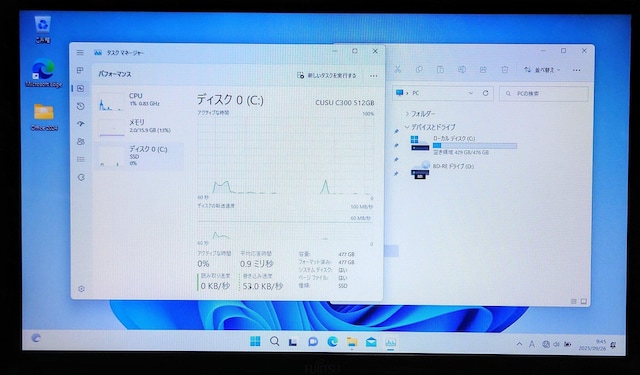The height and width of the screenshot is (375, 640).
Task: Open network tray icon
Action: coord(546,344)
